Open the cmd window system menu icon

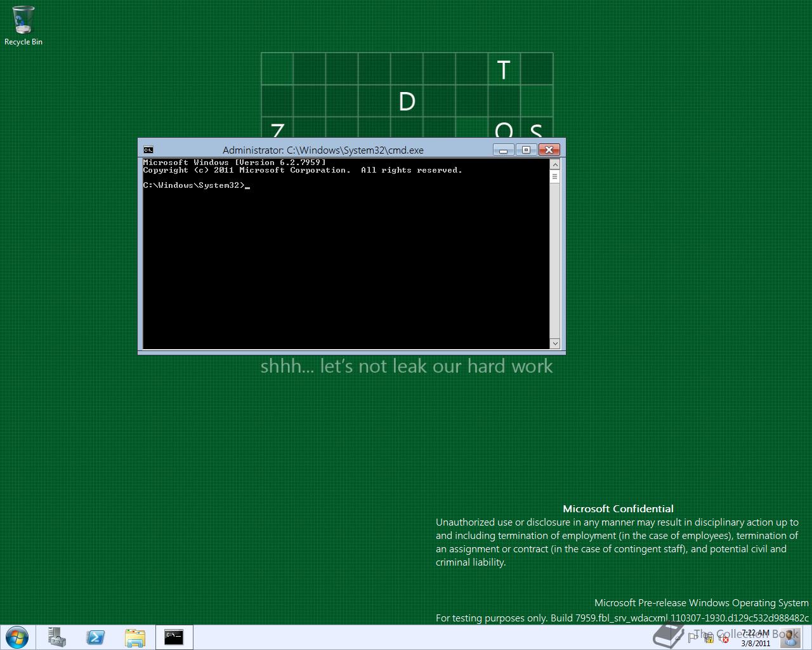coord(148,150)
